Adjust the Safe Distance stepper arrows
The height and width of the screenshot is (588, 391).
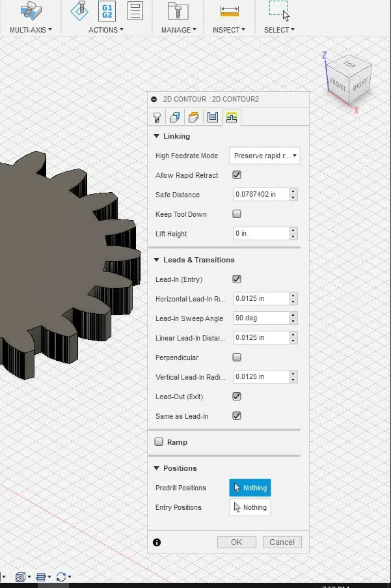coord(293,194)
